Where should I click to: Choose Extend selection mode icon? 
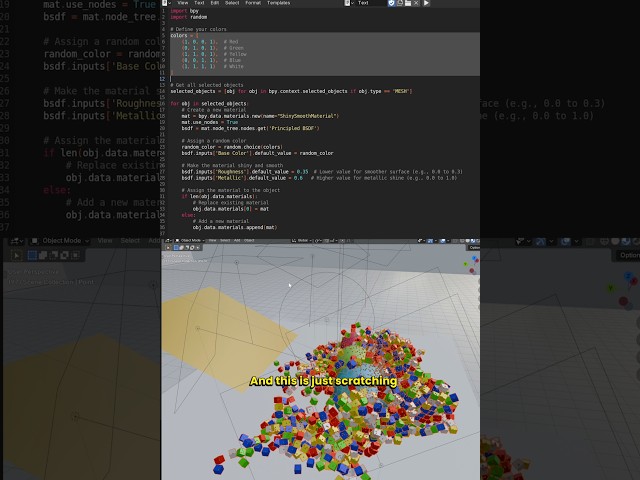pyautogui.click(x=182, y=247)
